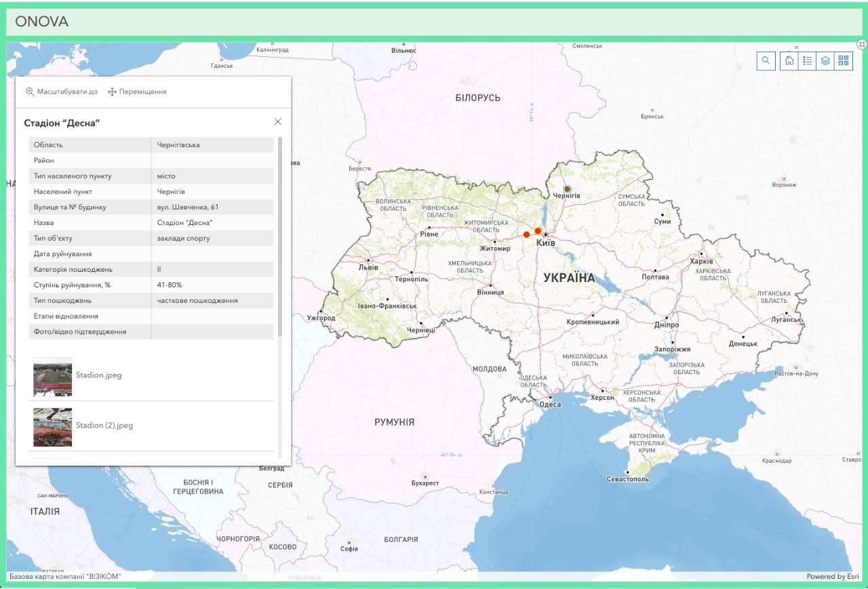Click the Харків city label on map

pos(701,262)
